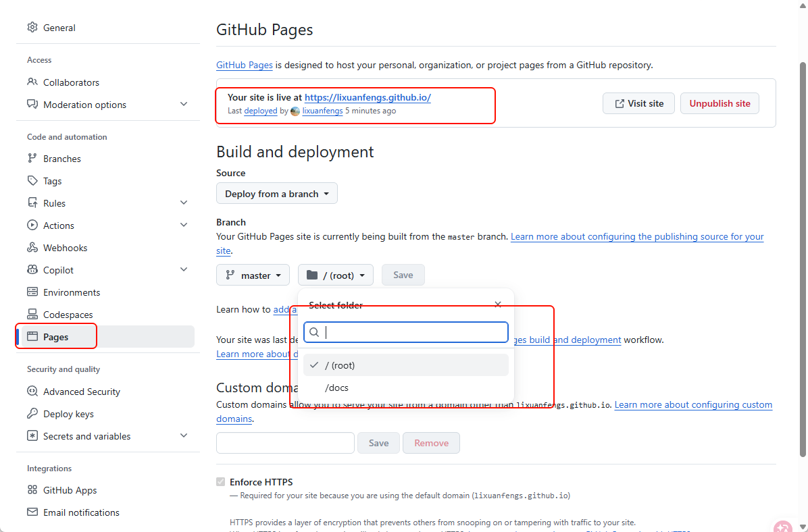The height and width of the screenshot is (532, 808).
Task: Click the Advanced Security shield icon
Action: click(x=32, y=392)
